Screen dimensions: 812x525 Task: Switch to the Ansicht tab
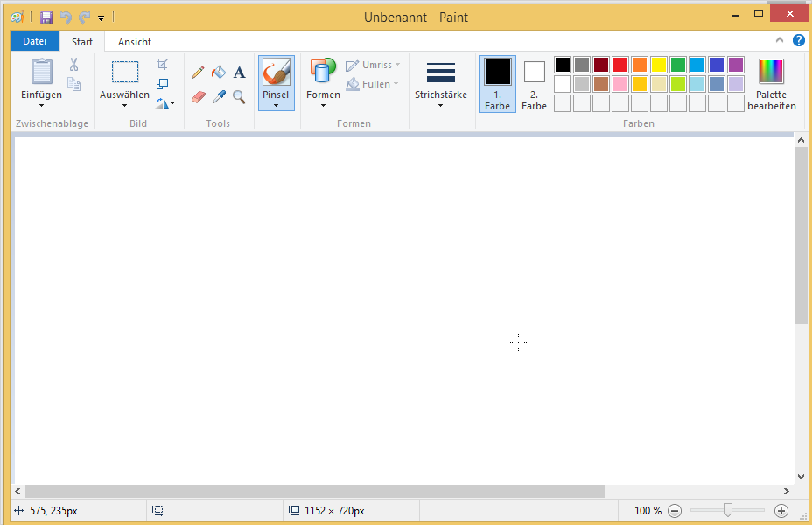135,42
